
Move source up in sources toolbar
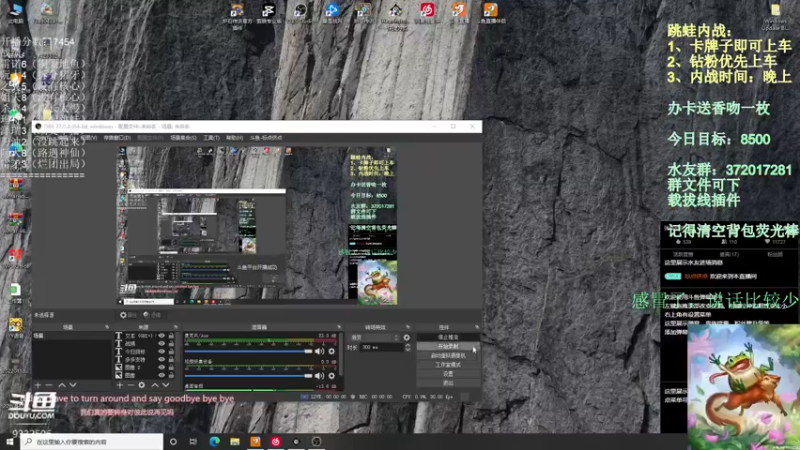click(155, 385)
